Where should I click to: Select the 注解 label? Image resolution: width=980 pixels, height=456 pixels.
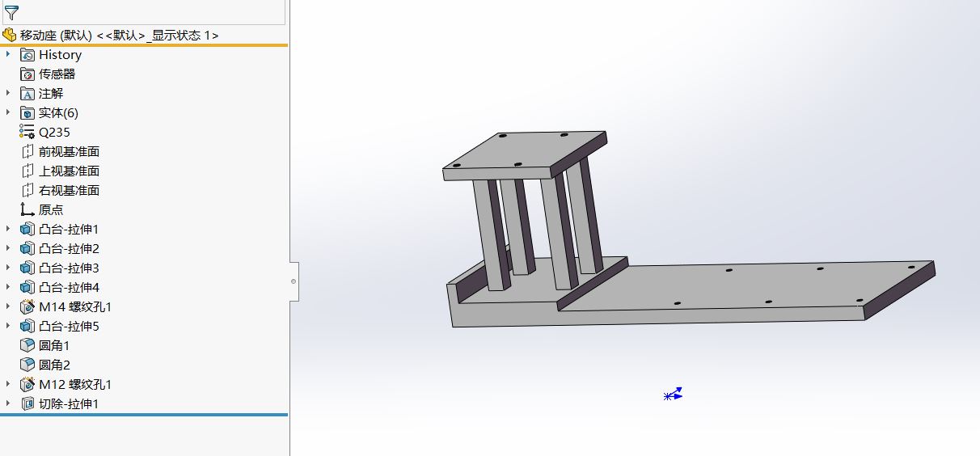pyautogui.click(x=51, y=94)
